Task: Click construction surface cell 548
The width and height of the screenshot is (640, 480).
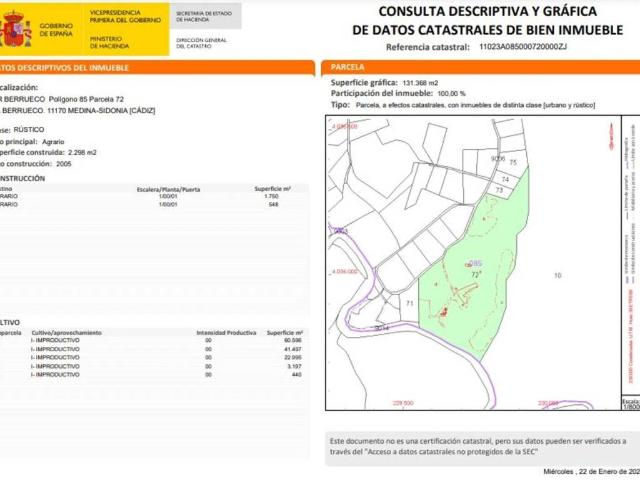Action: (273, 204)
